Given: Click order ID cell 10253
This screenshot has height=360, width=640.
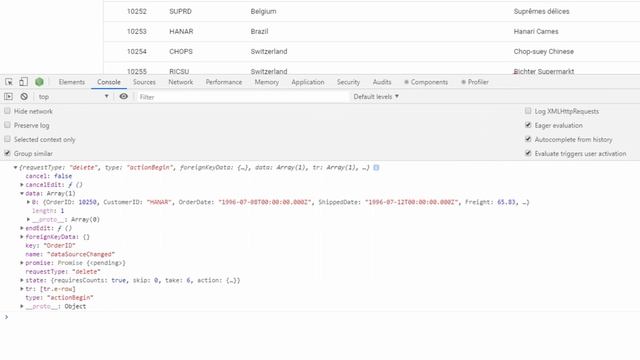Looking at the screenshot, I should (137, 31).
